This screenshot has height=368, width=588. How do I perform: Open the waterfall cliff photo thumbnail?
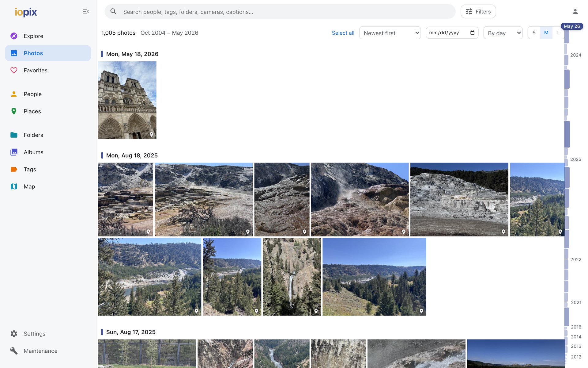(292, 277)
